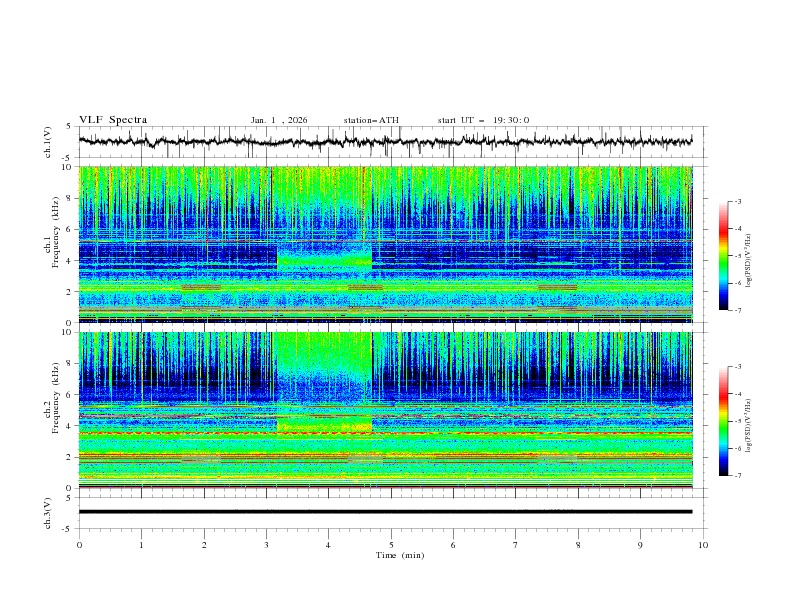Click the "6" tick on ch.1 frequency axis
The height and width of the screenshot is (612, 792).
71,229
